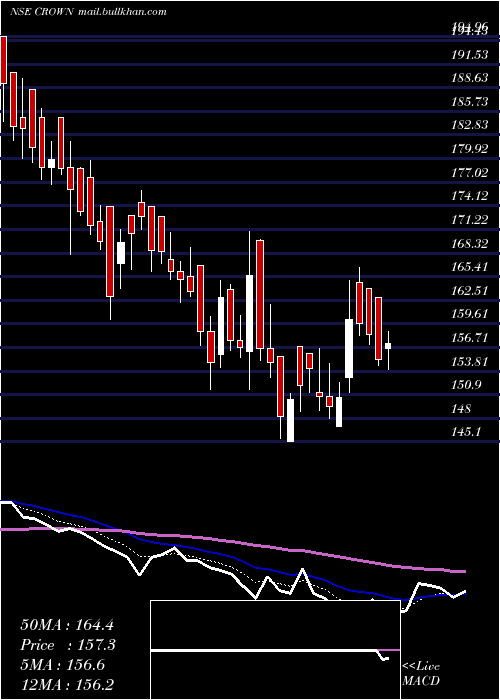
Task: Click the 159.61 price axis label
Action: coord(469,314)
